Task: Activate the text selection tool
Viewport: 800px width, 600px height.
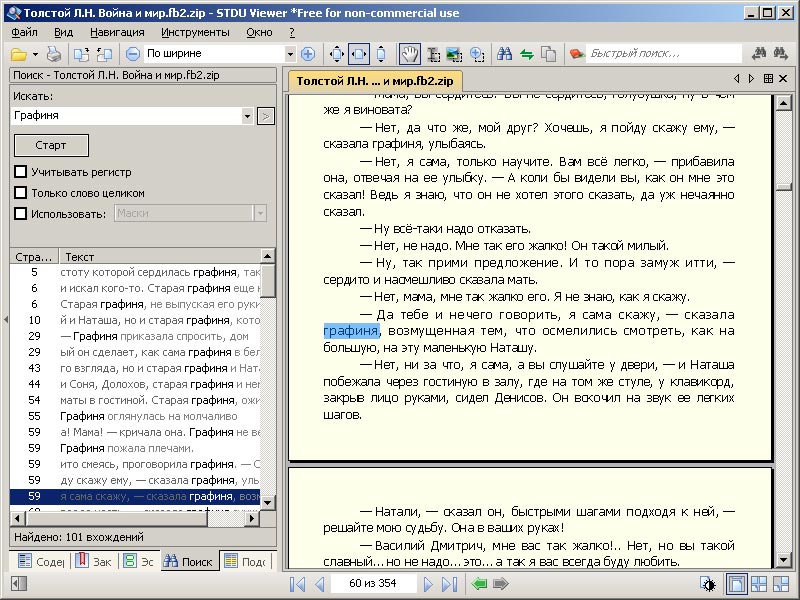Action: (434, 53)
